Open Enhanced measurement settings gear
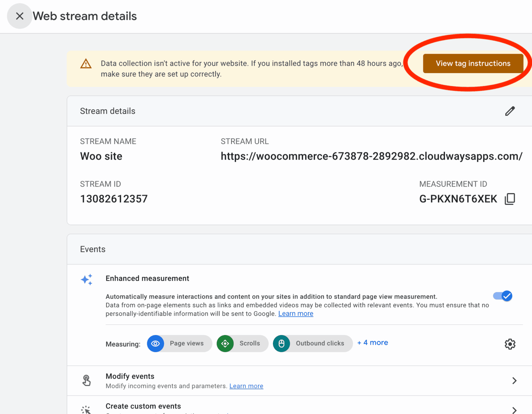This screenshot has width=532, height=414. tap(510, 344)
